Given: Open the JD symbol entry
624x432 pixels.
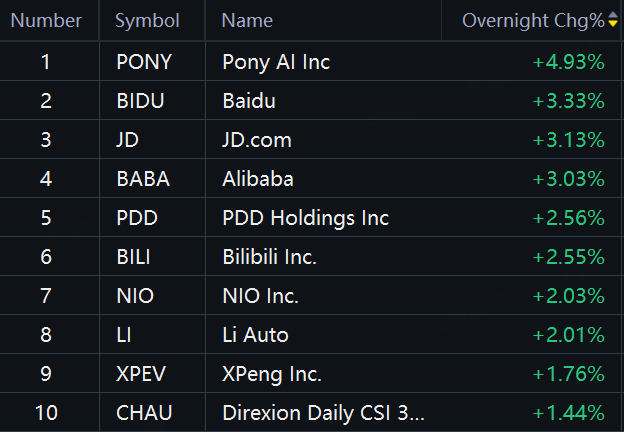Looking at the screenshot, I should pos(127,140).
